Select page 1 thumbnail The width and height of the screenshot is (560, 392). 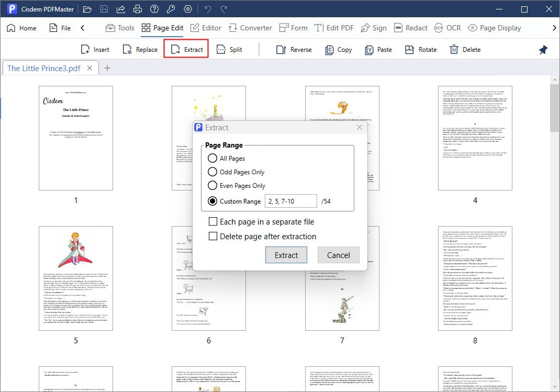tap(76, 138)
